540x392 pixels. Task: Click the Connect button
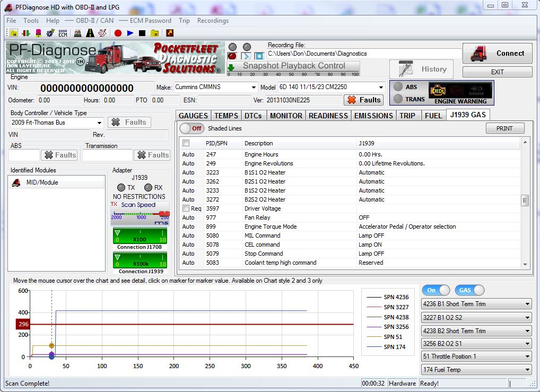coord(497,54)
